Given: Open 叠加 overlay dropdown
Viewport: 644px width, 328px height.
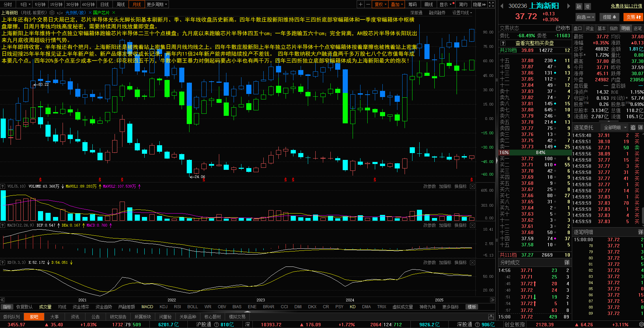Looking at the screenshot, I should pos(397,4).
